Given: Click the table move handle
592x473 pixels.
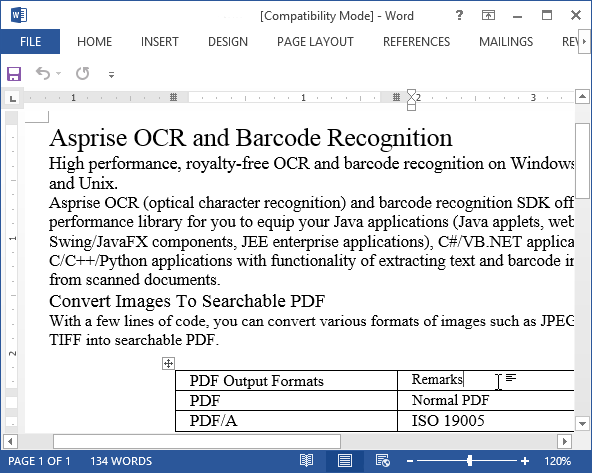Looking at the screenshot, I should click(168, 364).
